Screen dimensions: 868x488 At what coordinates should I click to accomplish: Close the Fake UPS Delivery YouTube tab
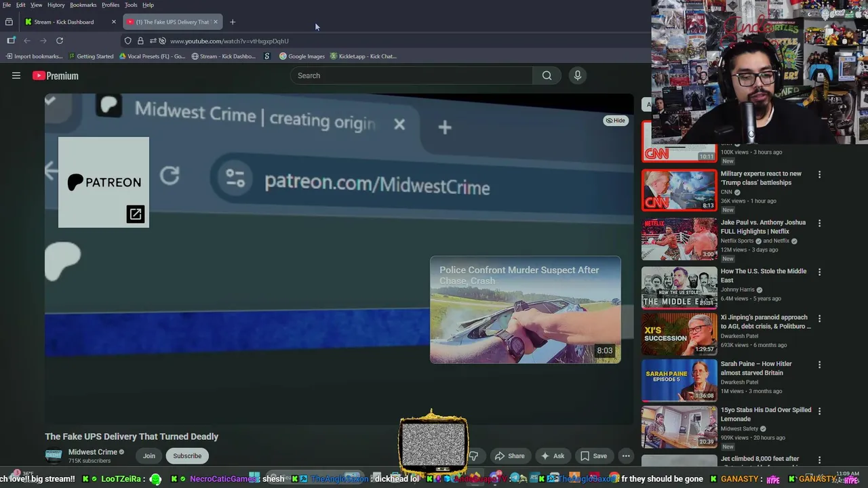[x=216, y=22]
